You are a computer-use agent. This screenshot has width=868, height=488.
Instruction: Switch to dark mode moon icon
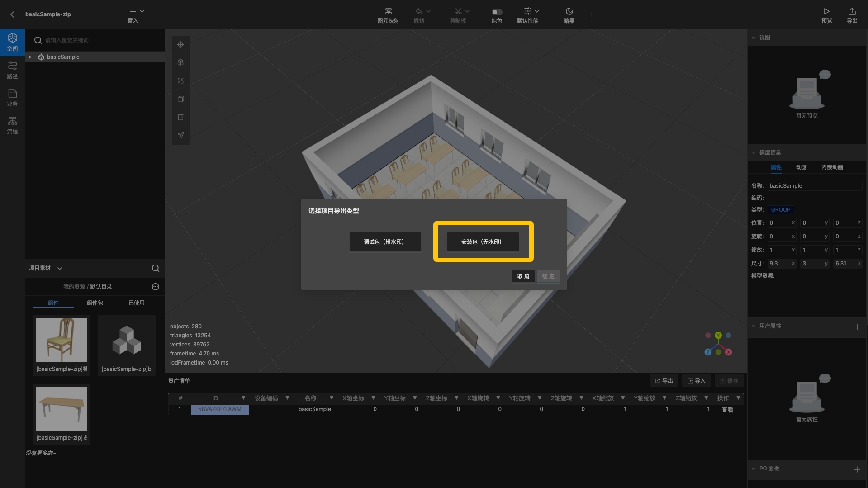(x=569, y=11)
